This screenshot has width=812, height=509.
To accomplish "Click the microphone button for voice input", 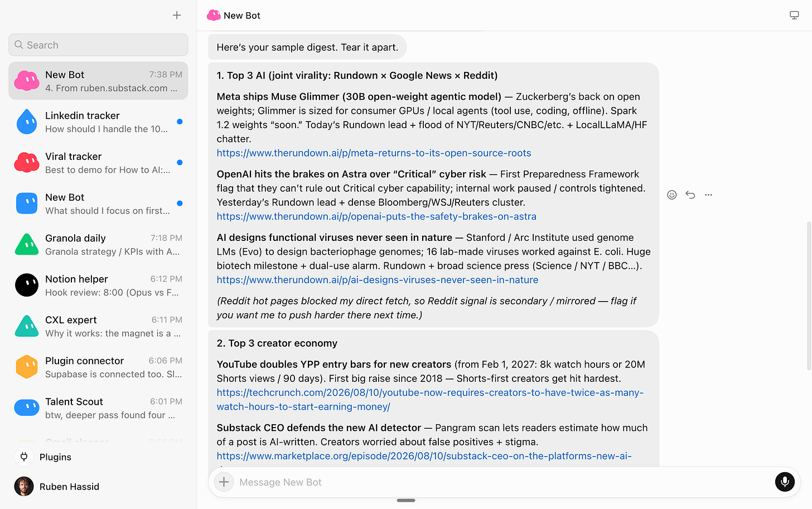I will 785,482.
